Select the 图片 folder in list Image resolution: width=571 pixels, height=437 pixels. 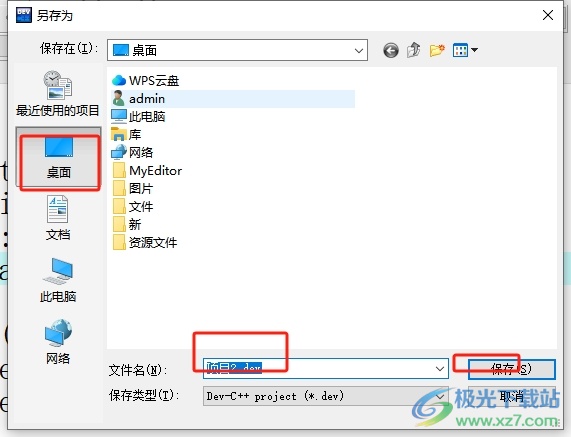[133, 188]
